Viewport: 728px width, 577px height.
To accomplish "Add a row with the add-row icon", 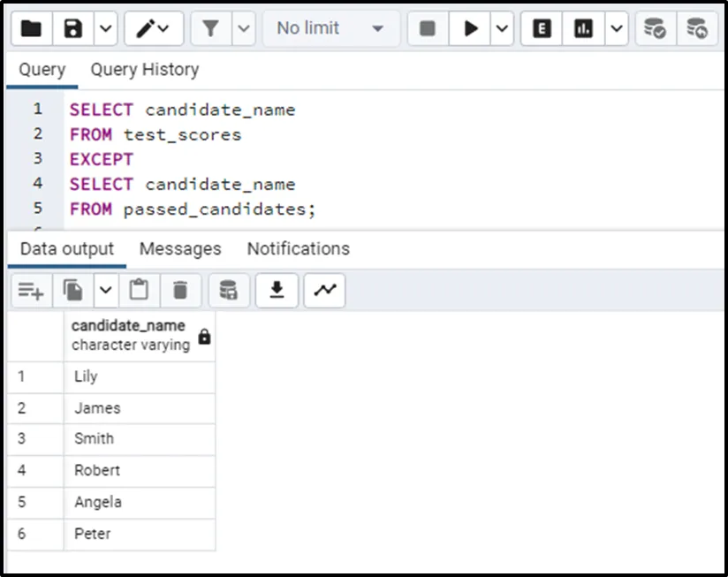I will point(32,291).
